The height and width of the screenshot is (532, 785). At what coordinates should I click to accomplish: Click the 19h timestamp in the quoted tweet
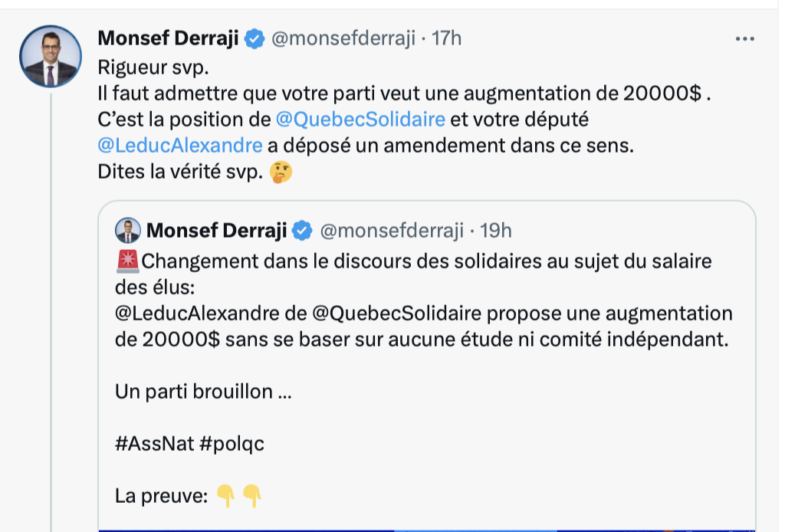point(495,230)
